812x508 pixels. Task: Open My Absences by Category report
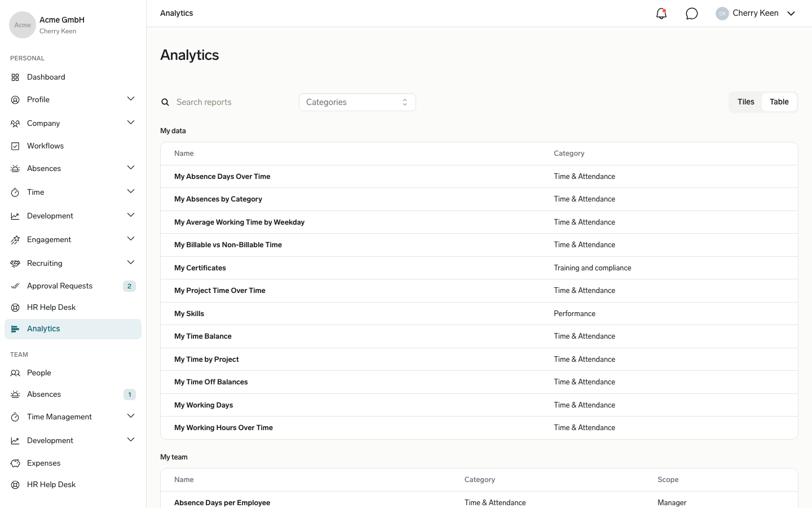[218, 199]
